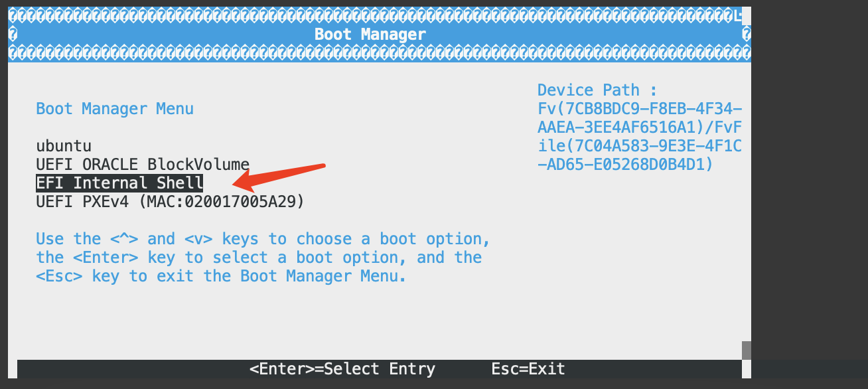This screenshot has width=868, height=389.
Task: Click the <Esc> key name in the instructions
Action: [x=60, y=276]
